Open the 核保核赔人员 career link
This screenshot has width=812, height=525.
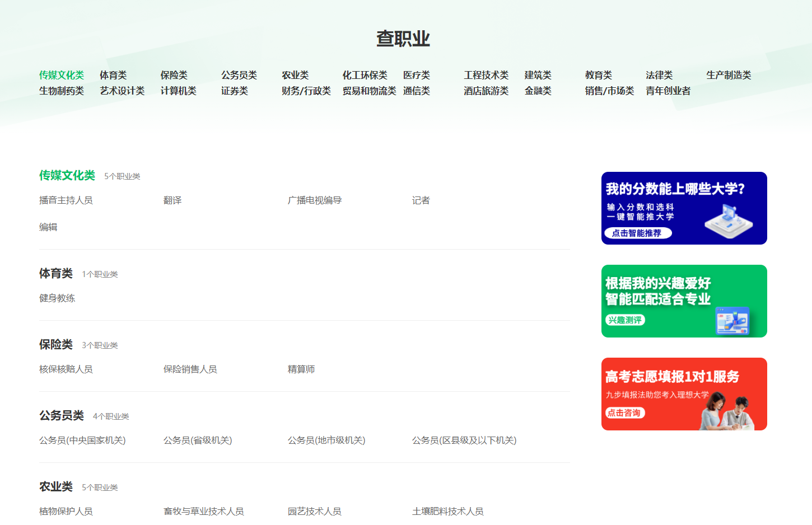tap(66, 369)
